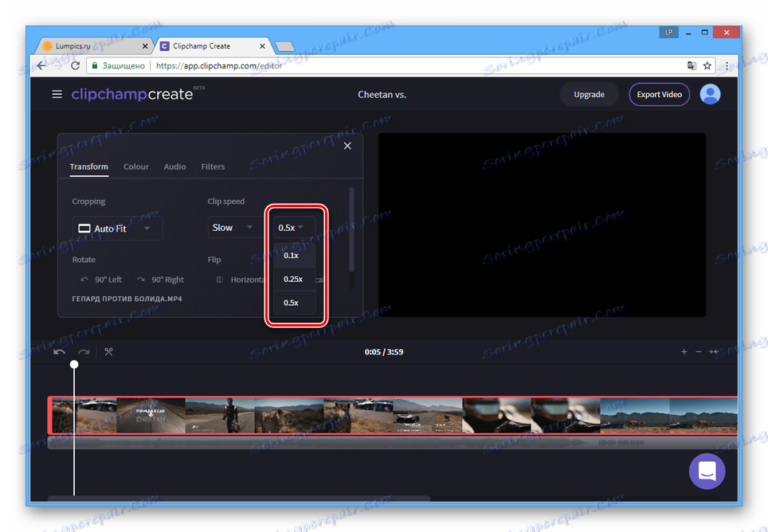This screenshot has height=532, width=768.
Task: Switch to the Filters tab
Action: click(212, 166)
